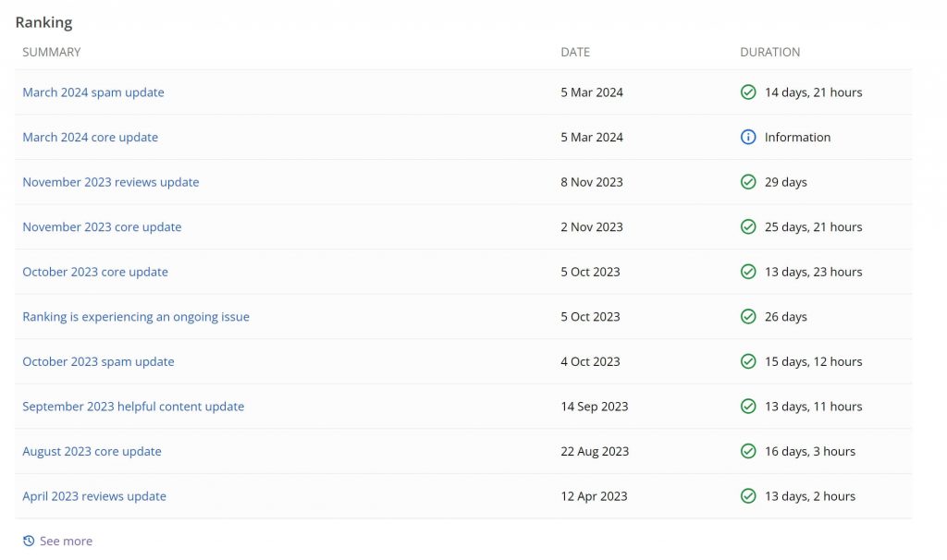Click green check icon beside 13 days, 23 hours

tap(747, 272)
